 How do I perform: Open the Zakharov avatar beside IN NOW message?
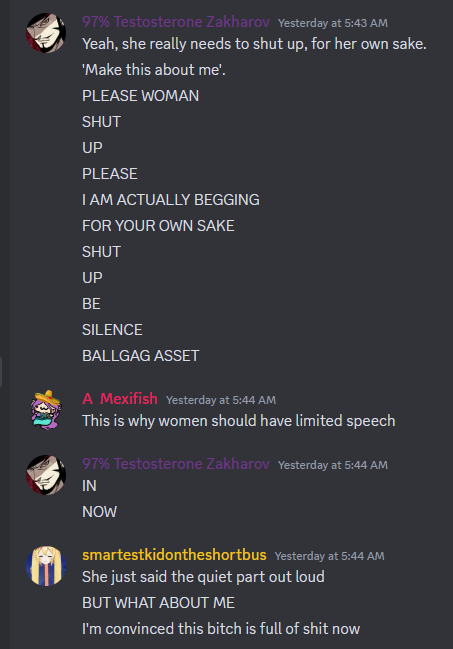click(x=46, y=475)
